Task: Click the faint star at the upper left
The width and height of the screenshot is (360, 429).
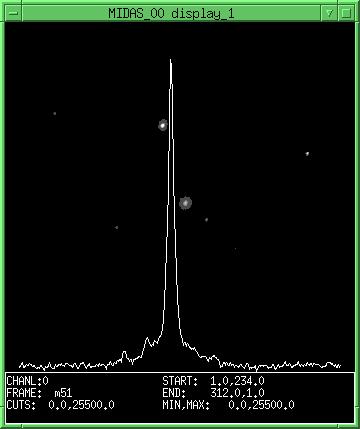Action: pyautogui.click(x=55, y=113)
